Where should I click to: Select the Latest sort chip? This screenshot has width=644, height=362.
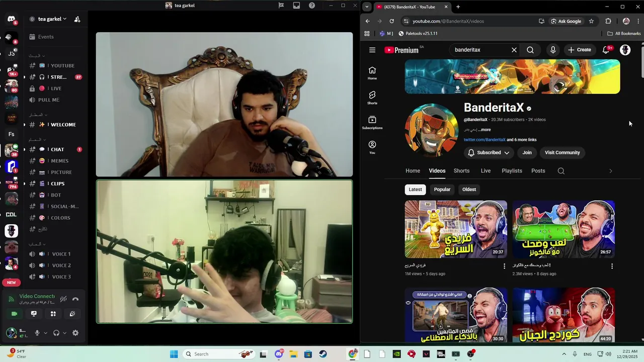click(415, 190)
